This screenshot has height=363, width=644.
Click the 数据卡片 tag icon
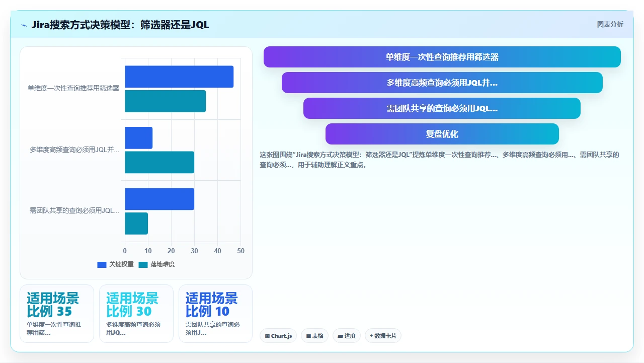point(371,336)
